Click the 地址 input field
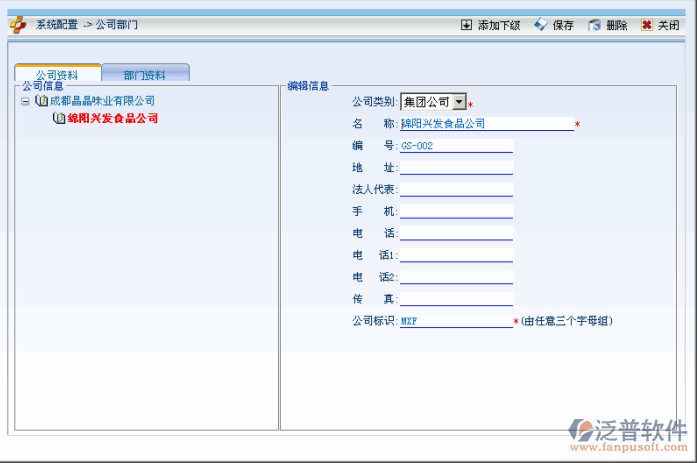 click(456, 168)
